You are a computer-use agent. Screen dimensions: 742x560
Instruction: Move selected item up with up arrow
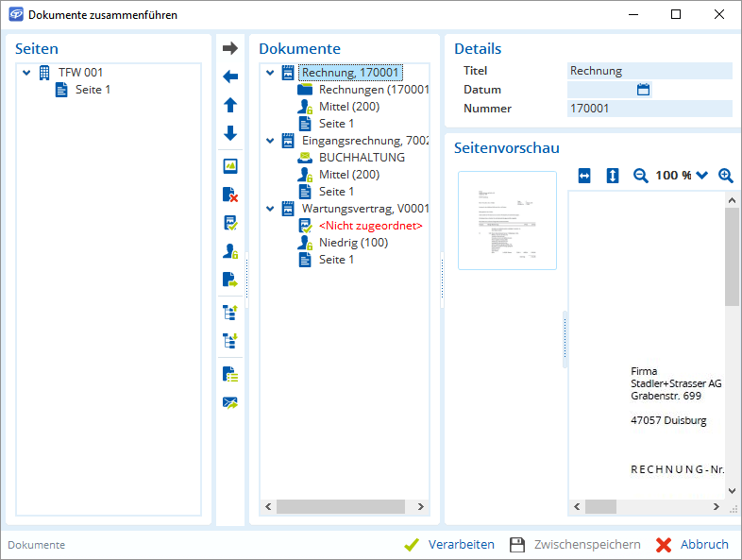tap(230, 105)
